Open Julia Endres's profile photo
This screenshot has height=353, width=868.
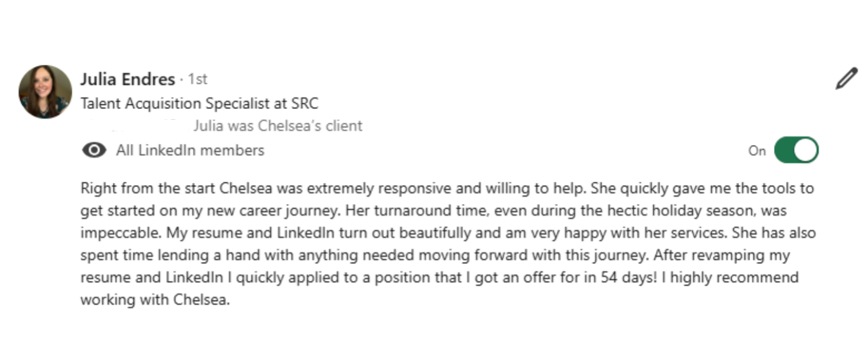point(45,92)
